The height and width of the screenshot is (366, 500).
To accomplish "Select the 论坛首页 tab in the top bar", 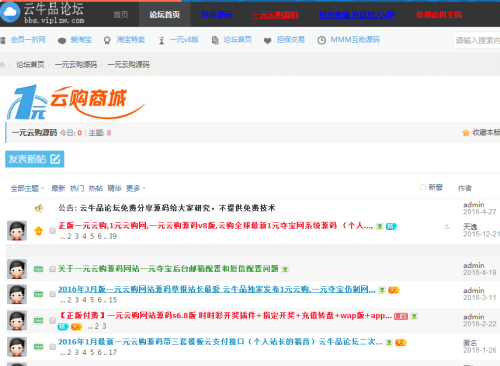I will point(164,15).
